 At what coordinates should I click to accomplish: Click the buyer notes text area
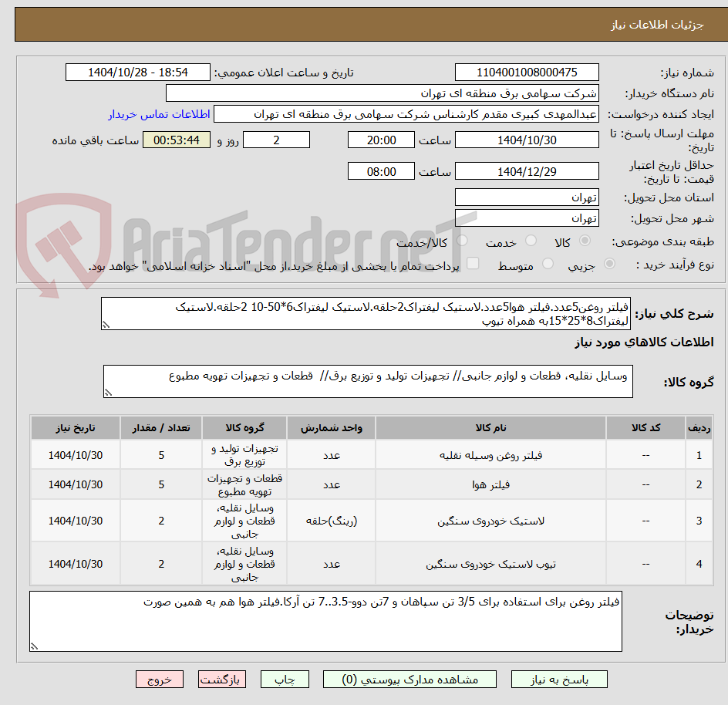coord(325,622)
